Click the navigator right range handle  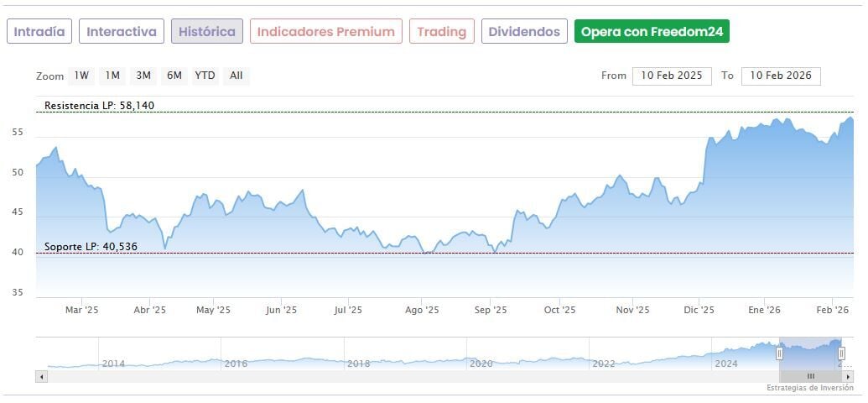[x=841, y=354]
